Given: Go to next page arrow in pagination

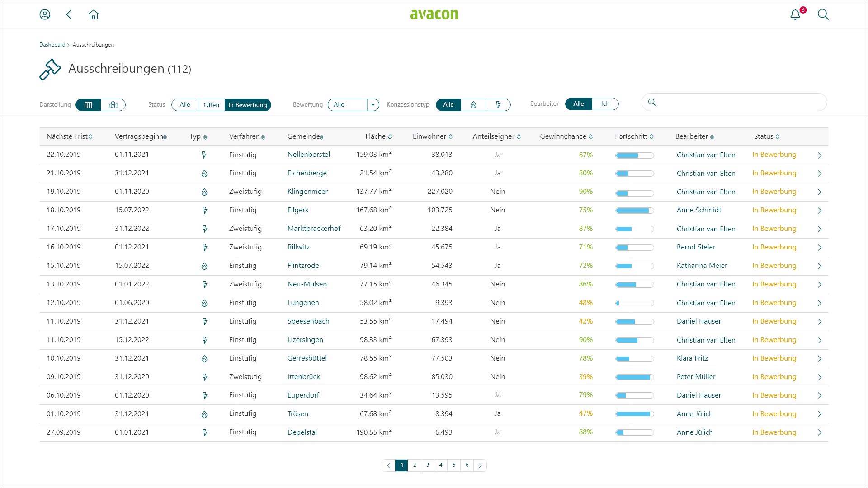Looking at the screenshot, I should (x=480, y=465).
